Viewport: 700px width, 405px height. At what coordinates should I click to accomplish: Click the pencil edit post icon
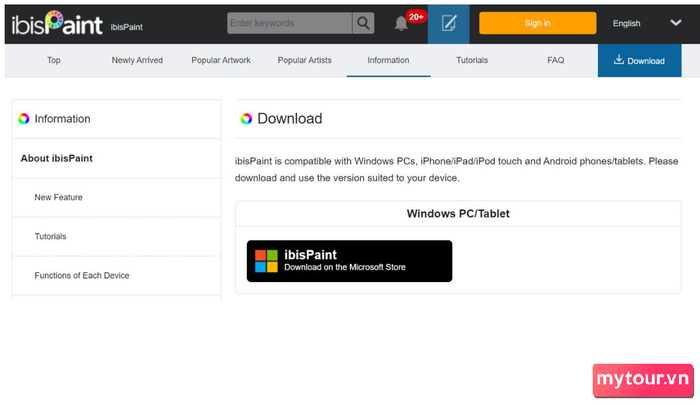(x=449, y=22)
